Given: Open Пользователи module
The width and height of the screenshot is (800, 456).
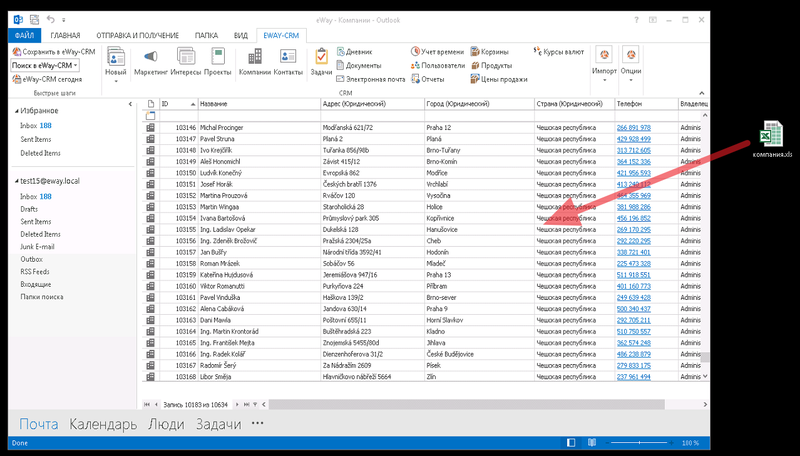Looking at the screenshot, I should click(x=438, y=65).
